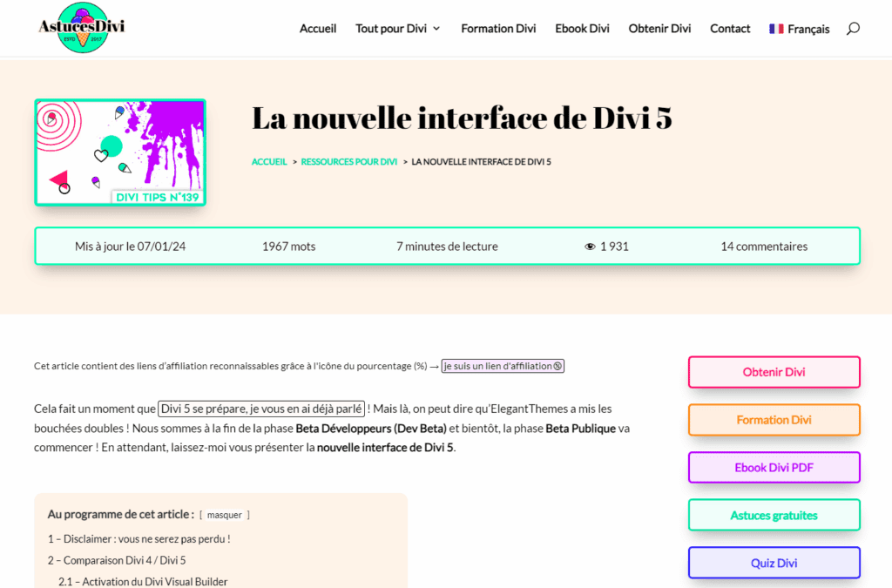Click the affiliation percentage icon
The image size is (892, 588).
(557, 366)
